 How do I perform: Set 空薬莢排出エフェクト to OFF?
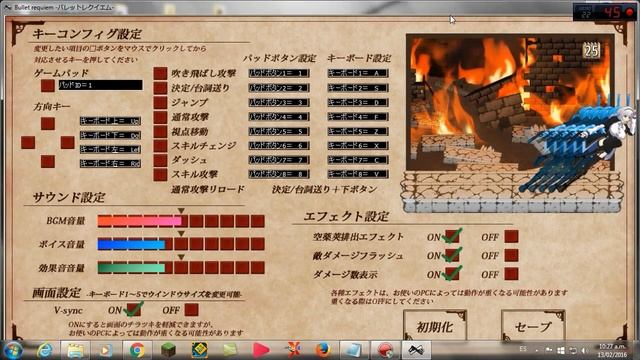coord(511,236)
